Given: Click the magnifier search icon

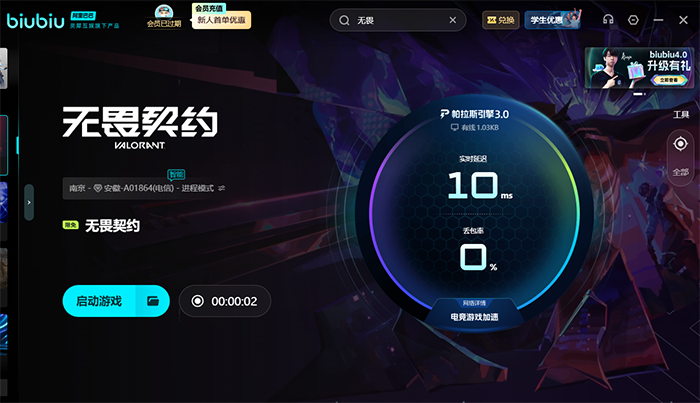Looking at the screenshot, I should (344, 20).
